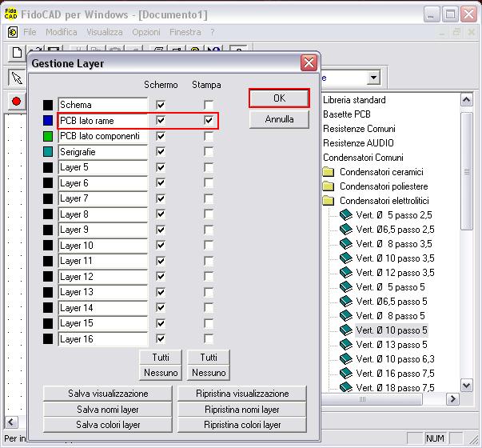Click the green PCB lato componenti color swatch

click(x=48, y=136)
